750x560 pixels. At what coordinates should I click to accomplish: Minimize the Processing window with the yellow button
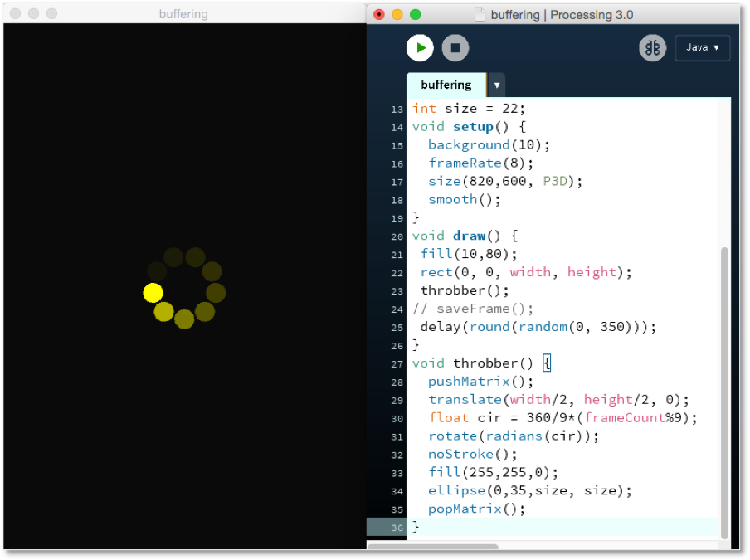coord(397,15)
